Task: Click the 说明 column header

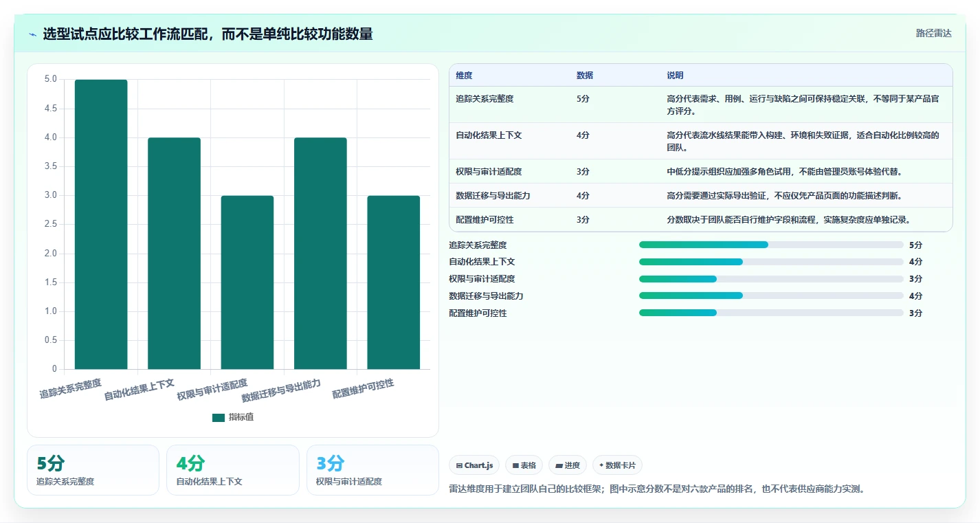Action: click(x=675, y=76)
